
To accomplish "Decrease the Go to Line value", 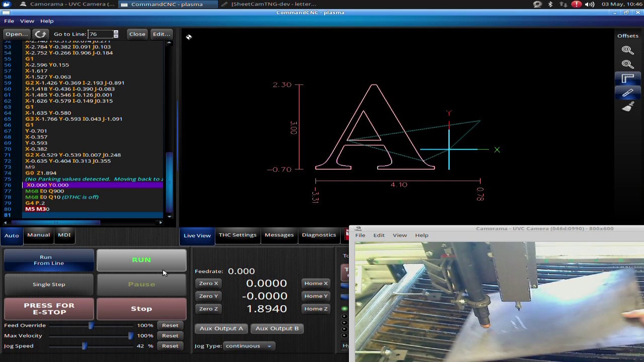I will pos(116,36).
